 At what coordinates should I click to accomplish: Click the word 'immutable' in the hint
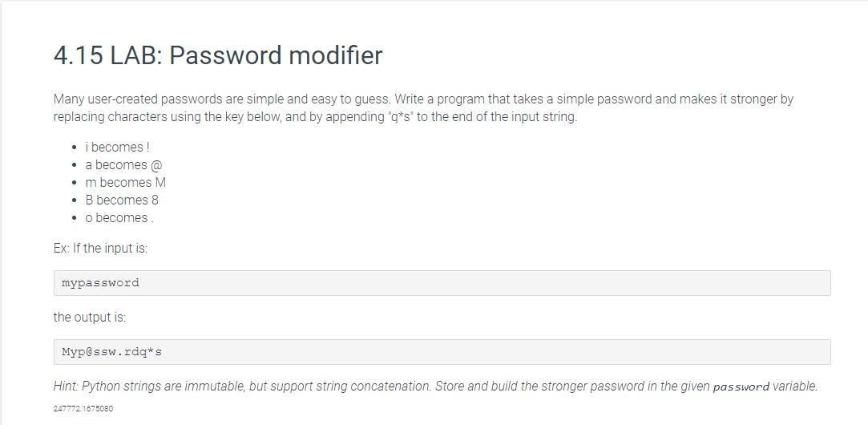[x=215, y=387]
